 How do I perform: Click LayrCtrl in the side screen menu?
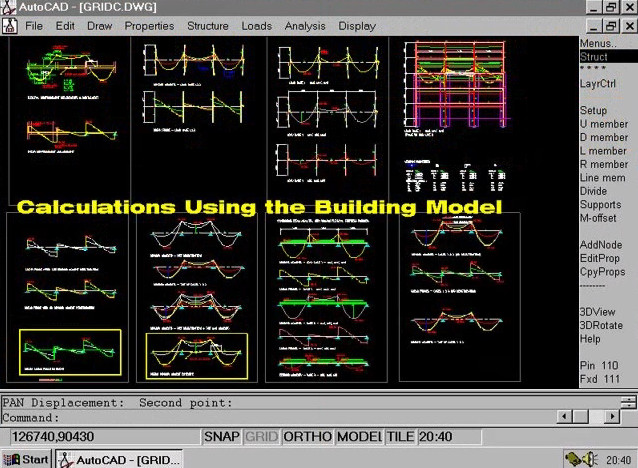coord(600,84)
